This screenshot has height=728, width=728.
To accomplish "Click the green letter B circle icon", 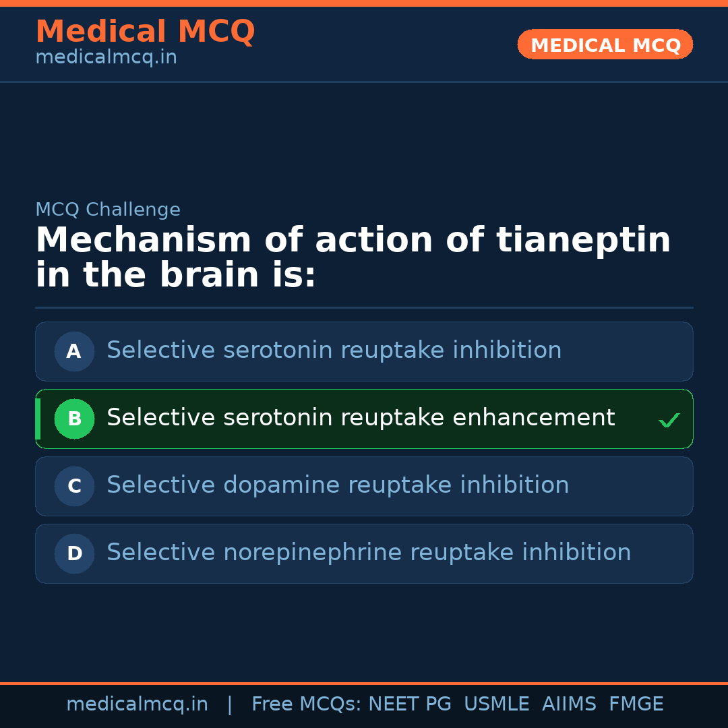I will pyautogui.click(x=74, y=419).
